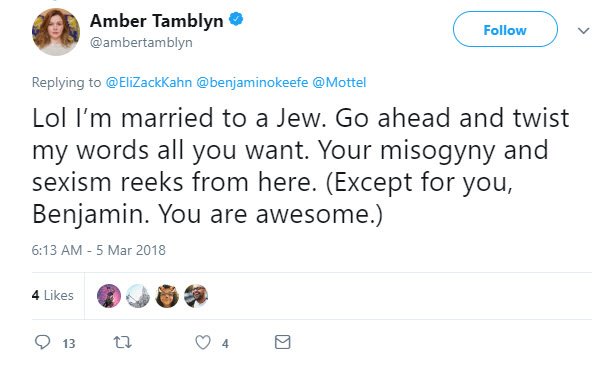Like the tweet with the heart icon
This screenshot has width=614, height=365.
(x=203, y=342)
